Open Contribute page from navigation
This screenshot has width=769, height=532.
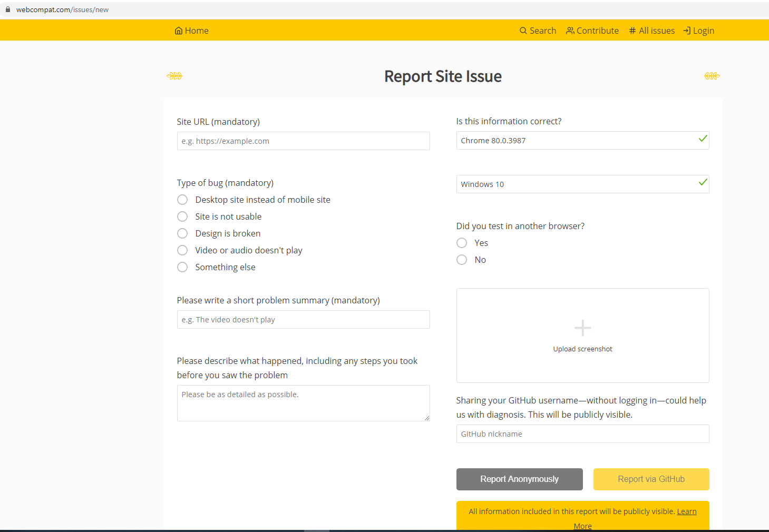[x=592, y=31]
